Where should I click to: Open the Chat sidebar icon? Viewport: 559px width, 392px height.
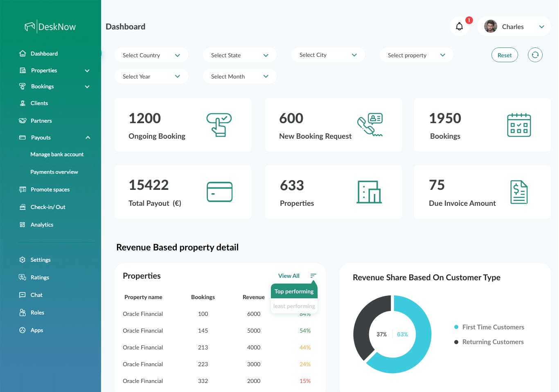[23, 295]
